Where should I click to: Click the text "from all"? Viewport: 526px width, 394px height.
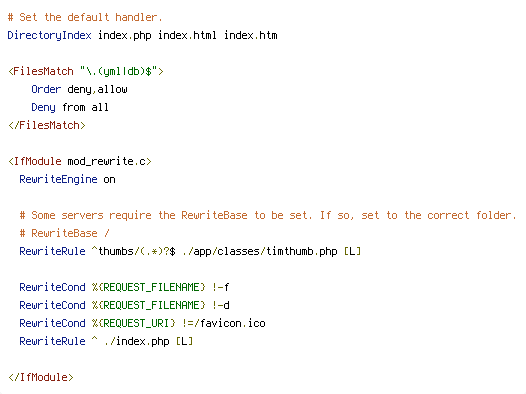point(85,107)
